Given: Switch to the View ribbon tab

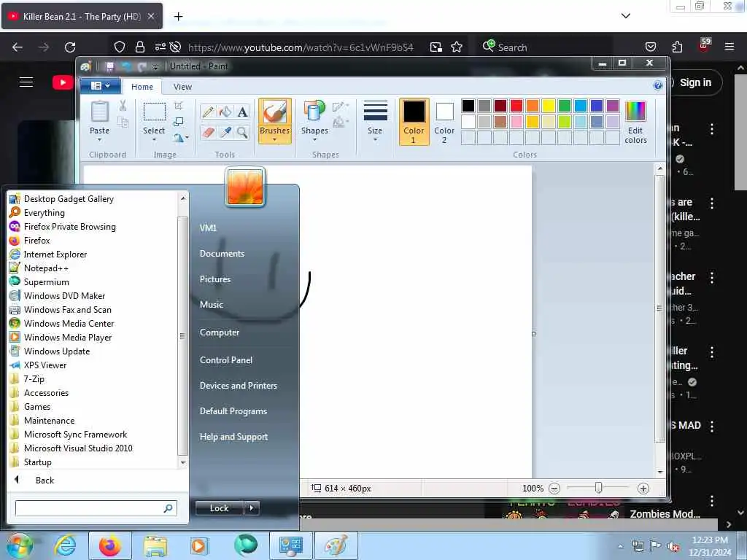Looking at the screenshot, I should point(182,87).
